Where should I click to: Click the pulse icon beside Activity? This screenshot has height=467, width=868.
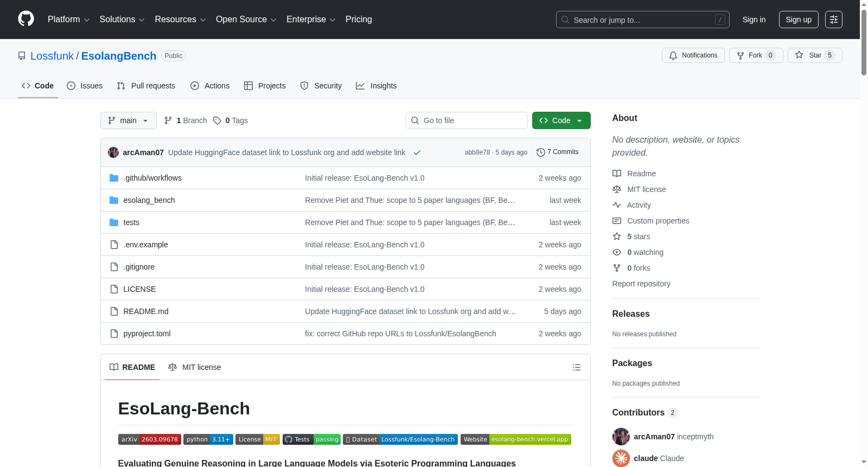[617, 205]
